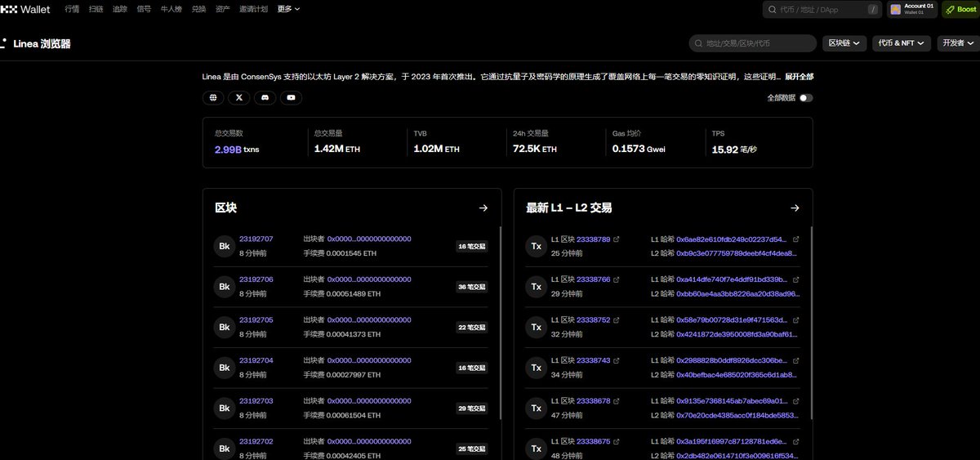
Task: Click the 22 笔交易 badge
Action: 472,327
